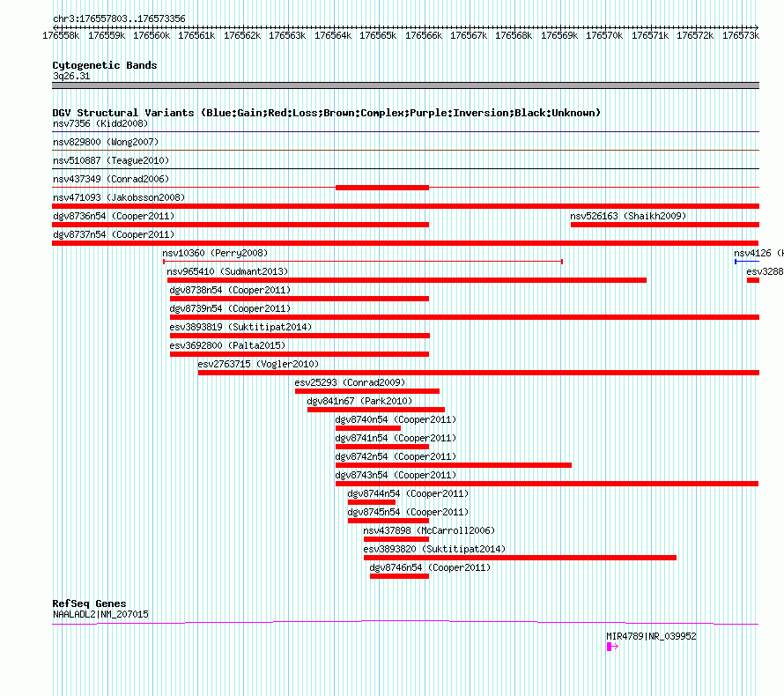Click the DGV Structural Variants track title
The width and height of the screenshot is (784, 696).
pos(326,113)
